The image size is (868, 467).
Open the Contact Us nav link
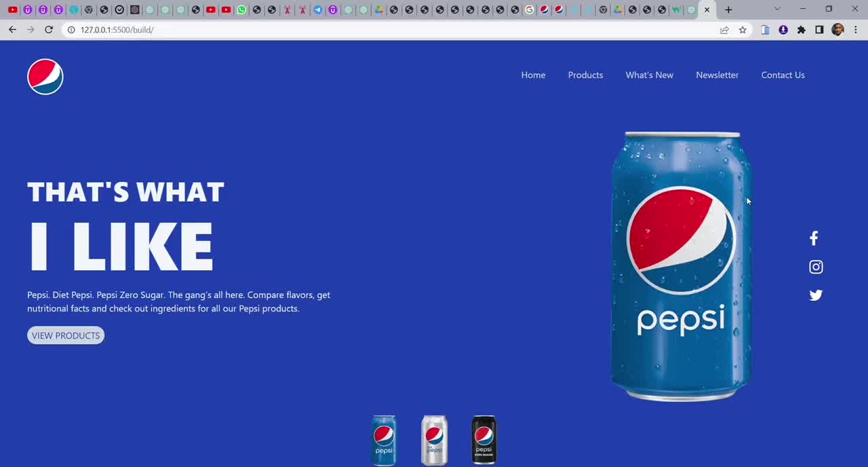coord(783,75)
